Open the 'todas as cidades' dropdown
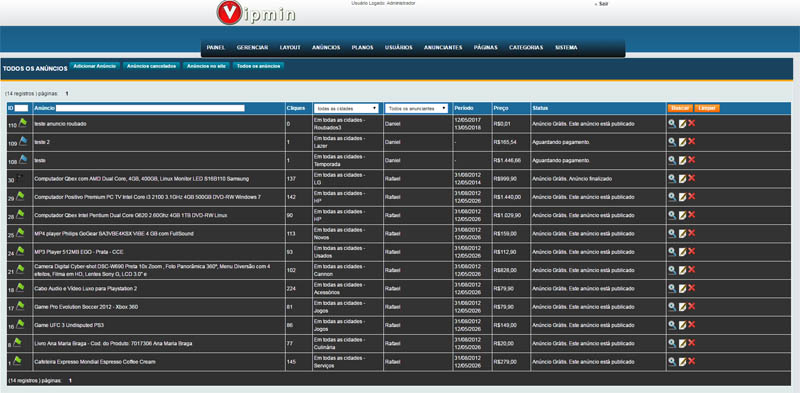 tap(346, 108)
